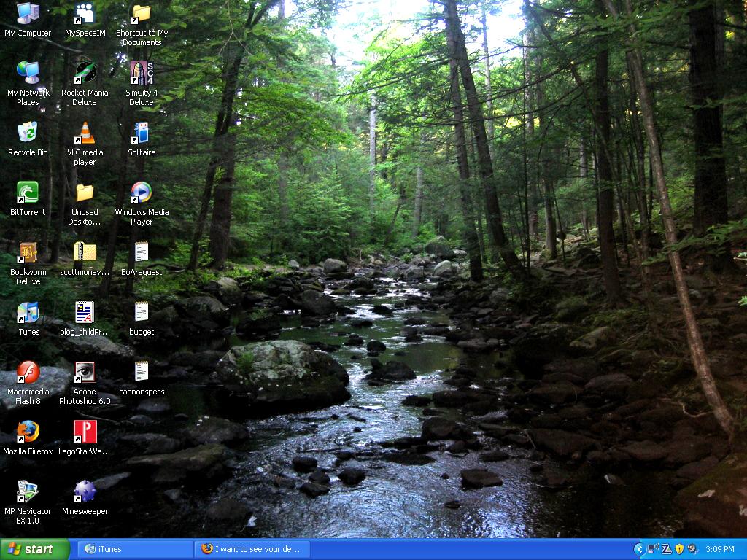Image resolution: width=747 pixels, height=560 pixels.
Task: Open the Start menu
Action: [x=35, y=549]
